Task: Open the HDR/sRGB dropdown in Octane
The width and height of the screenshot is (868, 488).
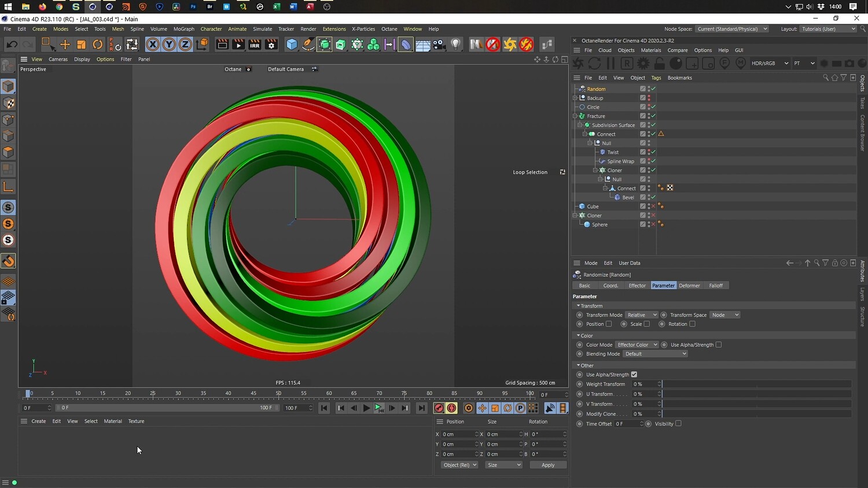Action: pos(770,63)
